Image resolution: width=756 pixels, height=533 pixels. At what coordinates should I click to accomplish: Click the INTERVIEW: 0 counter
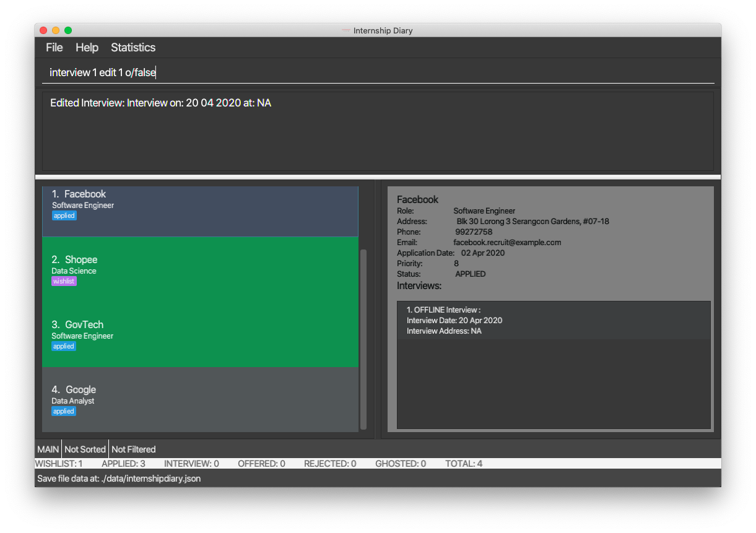point(191,463)
